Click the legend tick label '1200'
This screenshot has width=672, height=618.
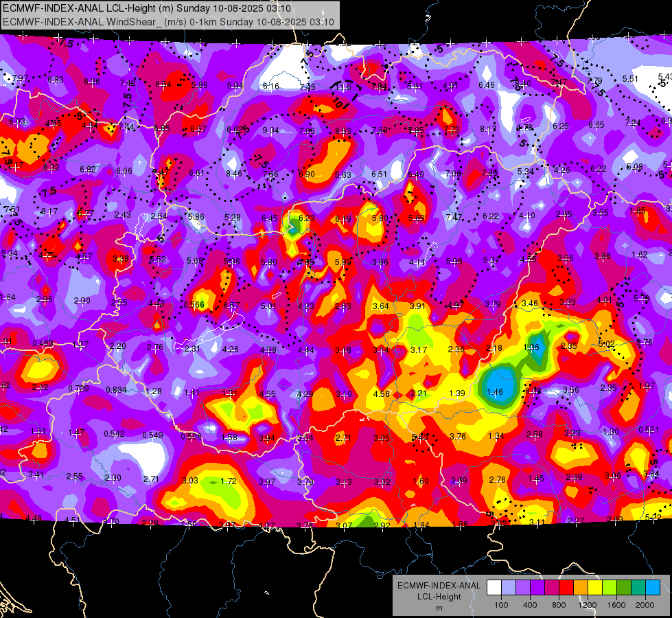[x=587, y=605]
